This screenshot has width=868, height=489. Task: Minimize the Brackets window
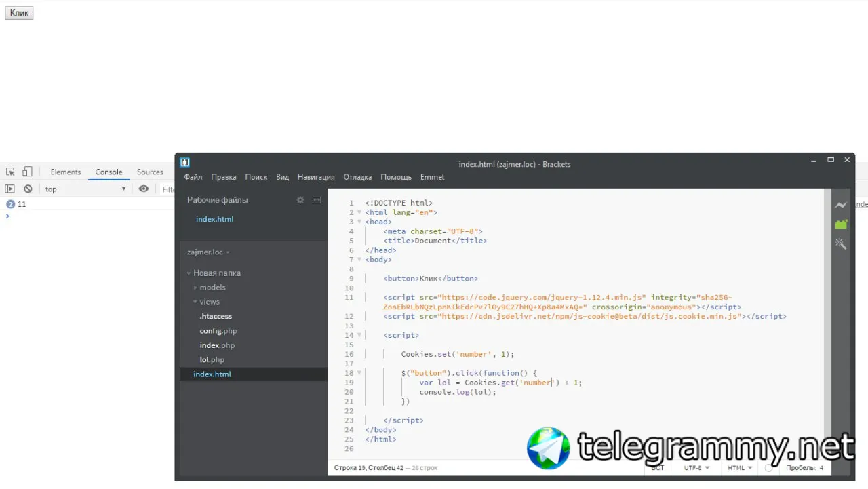click(x=814, y=160)
